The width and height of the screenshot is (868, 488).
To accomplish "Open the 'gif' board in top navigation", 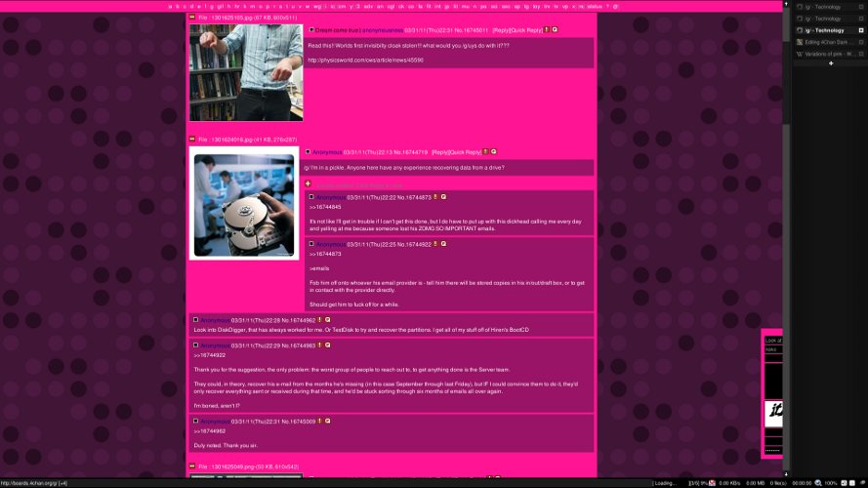I will [221, 7].
